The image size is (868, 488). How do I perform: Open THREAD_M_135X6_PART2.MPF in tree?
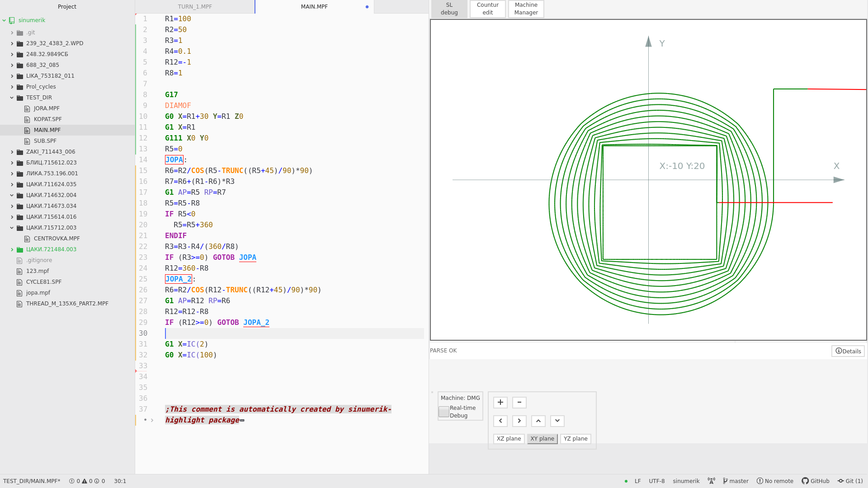pyautogui.click(x=67, y=304)
